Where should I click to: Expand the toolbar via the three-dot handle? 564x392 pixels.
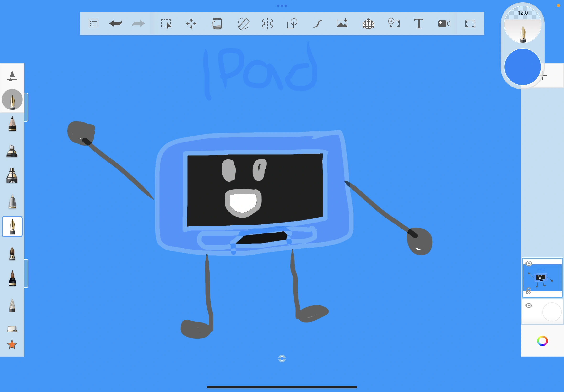[282, 5]
